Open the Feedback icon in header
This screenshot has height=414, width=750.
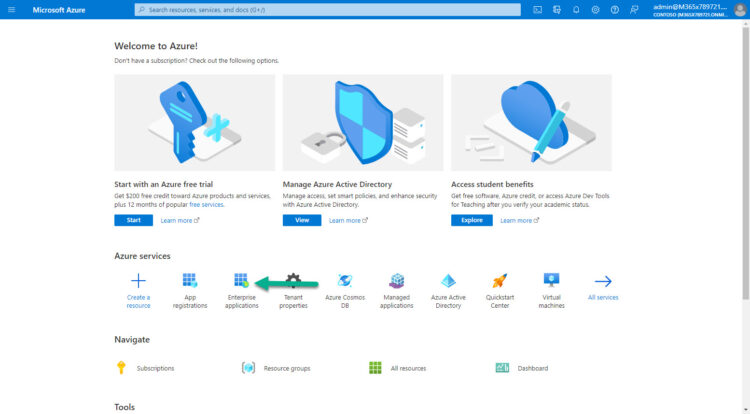pyautogui.click(x=634, y=10)
